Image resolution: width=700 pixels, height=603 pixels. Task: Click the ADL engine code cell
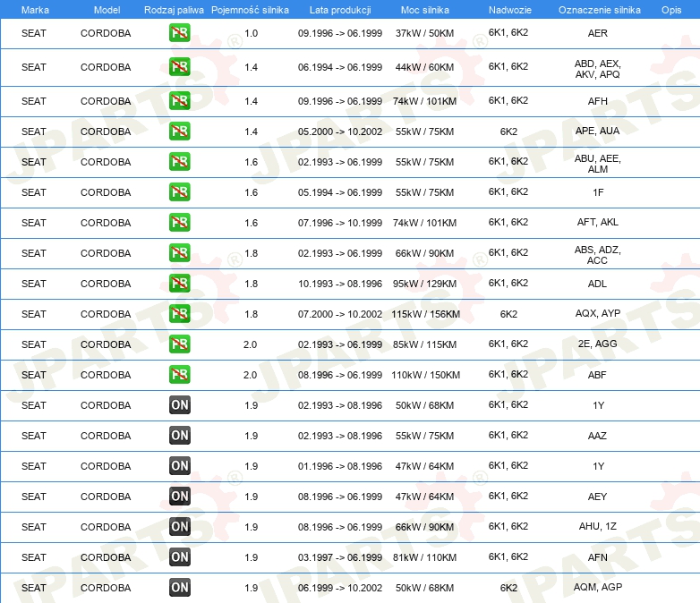tap(598, 284)
